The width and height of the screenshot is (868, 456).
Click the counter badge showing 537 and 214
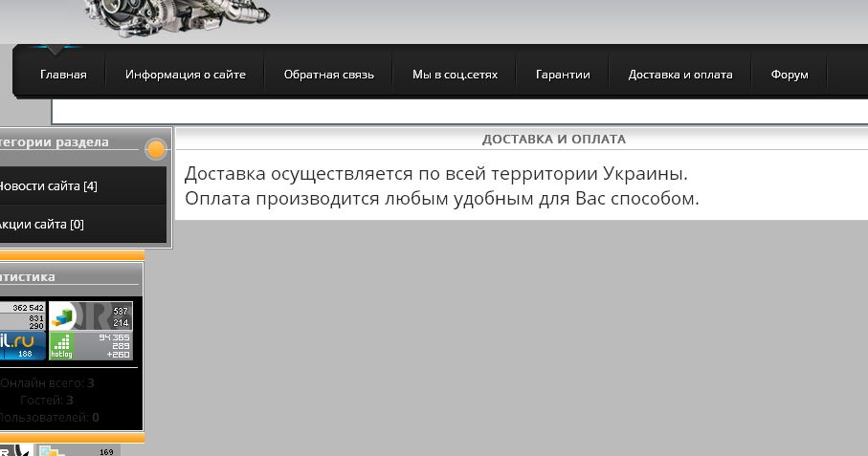coord(90,315)
